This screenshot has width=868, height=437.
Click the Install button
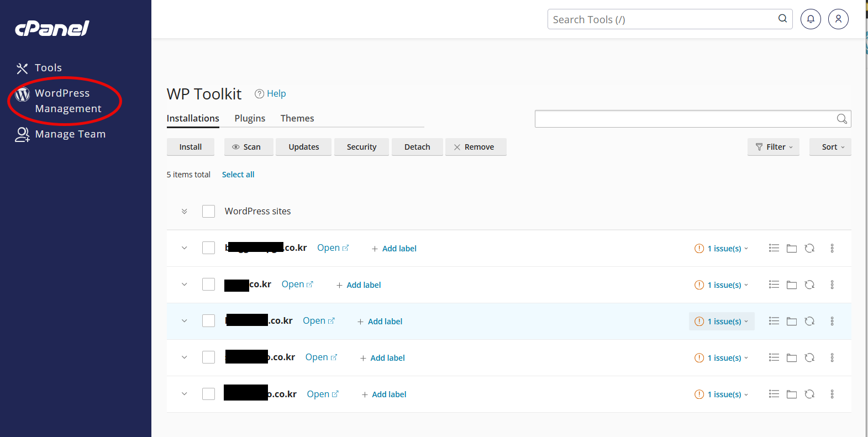pyautogui.click(x=191, y=147)
